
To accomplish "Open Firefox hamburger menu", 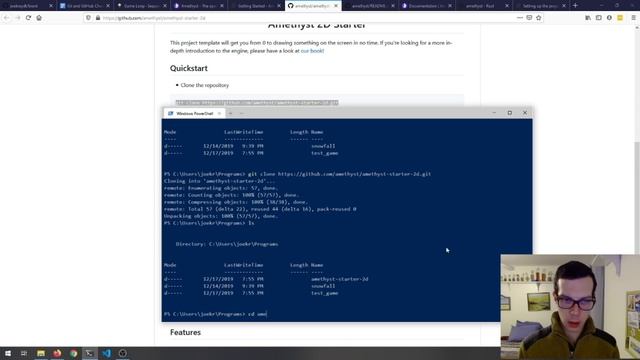I will [x=633, y=18].
